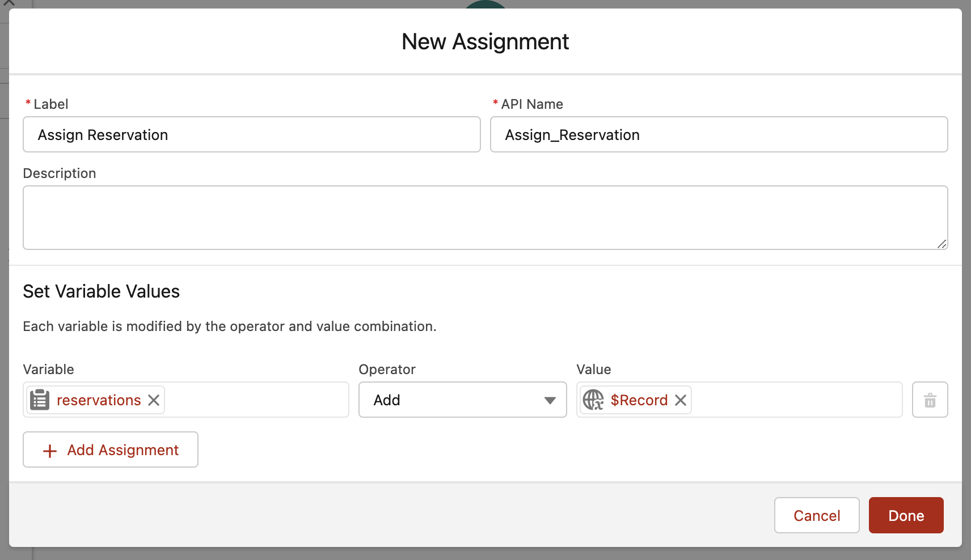Click the New Assignment dialog title

pyautogui.click(x=485, y=42)
